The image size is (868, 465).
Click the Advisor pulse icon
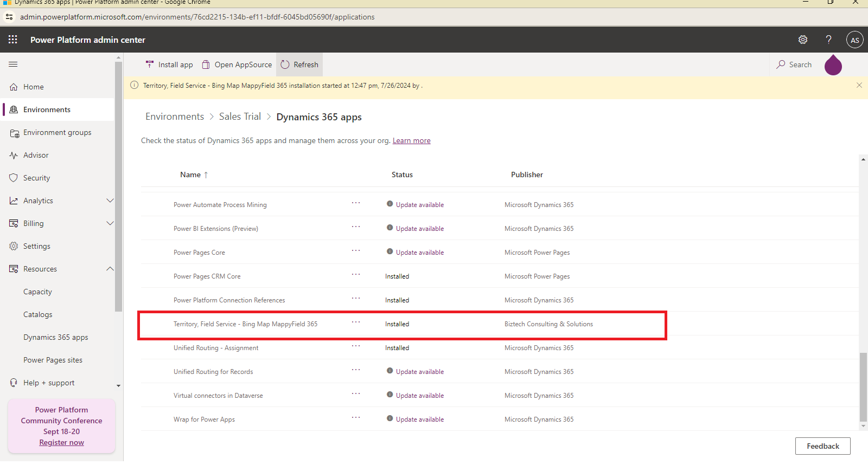(x=14, y=156)
